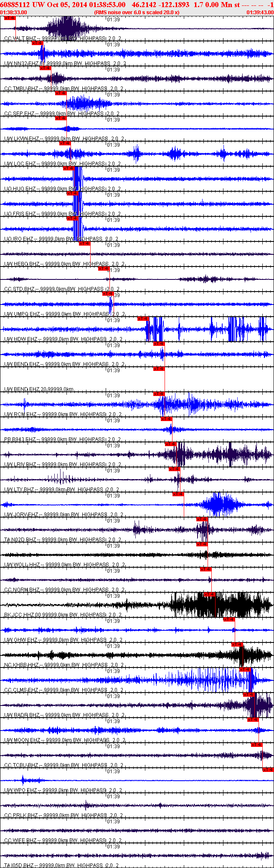274x868 pixels.
Task: Click the coordinates 46.2142 -122.1893 in the header
Action: (x=161, y=5)
